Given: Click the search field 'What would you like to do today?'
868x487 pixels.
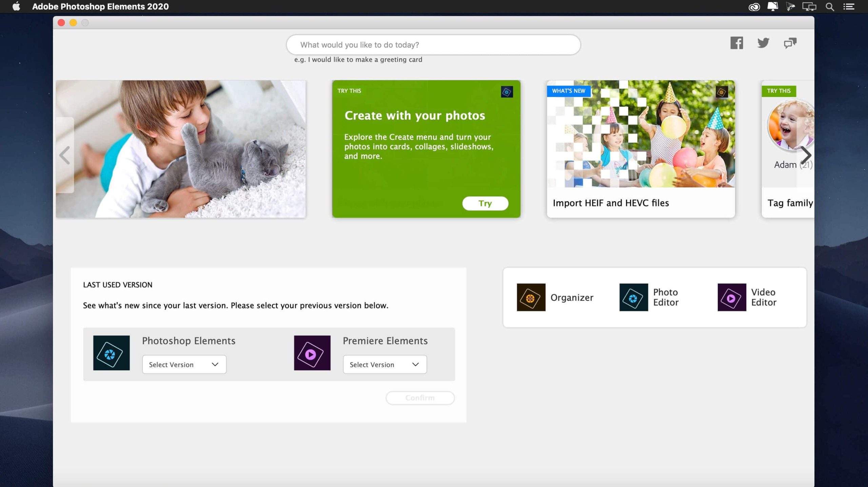Looking at the screenshot, I should pyautogui.click(x=433, y=45).
